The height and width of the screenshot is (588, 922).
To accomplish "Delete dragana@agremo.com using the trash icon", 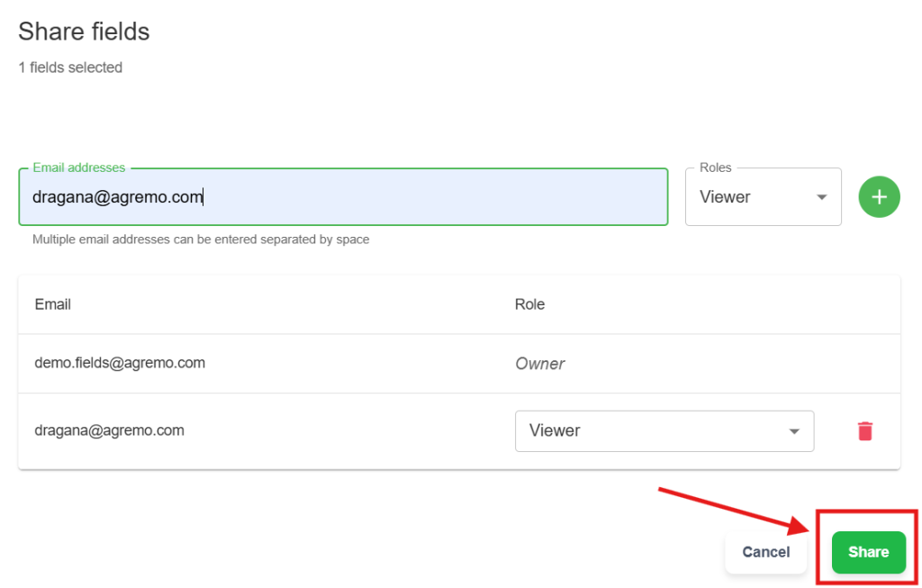I will pos(864,431).
